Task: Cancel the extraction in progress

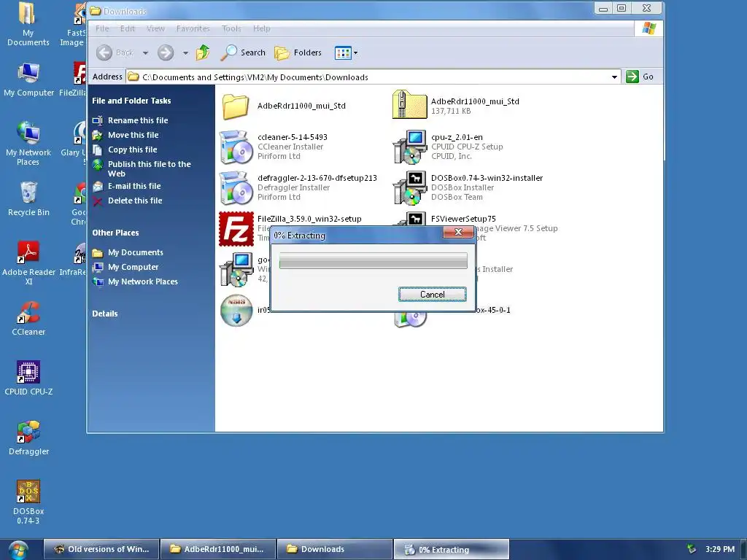Action: [x=432, y=295]
